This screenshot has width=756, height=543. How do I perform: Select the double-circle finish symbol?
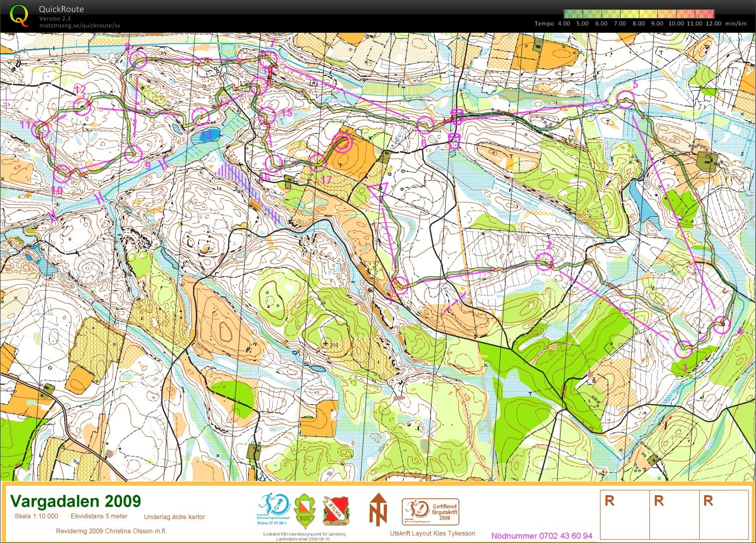pyautogui.click(x=343, y=143)
